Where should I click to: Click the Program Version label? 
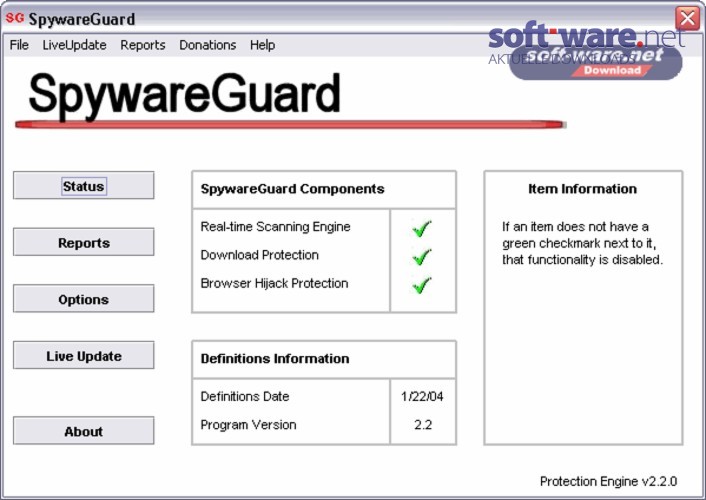(248, 425)
